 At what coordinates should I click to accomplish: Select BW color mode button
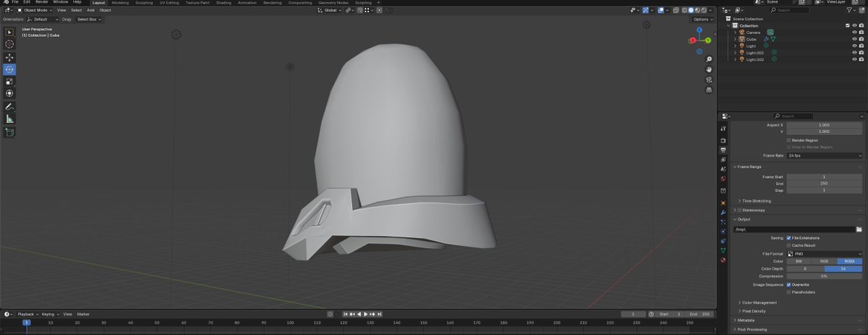[799, 261]
